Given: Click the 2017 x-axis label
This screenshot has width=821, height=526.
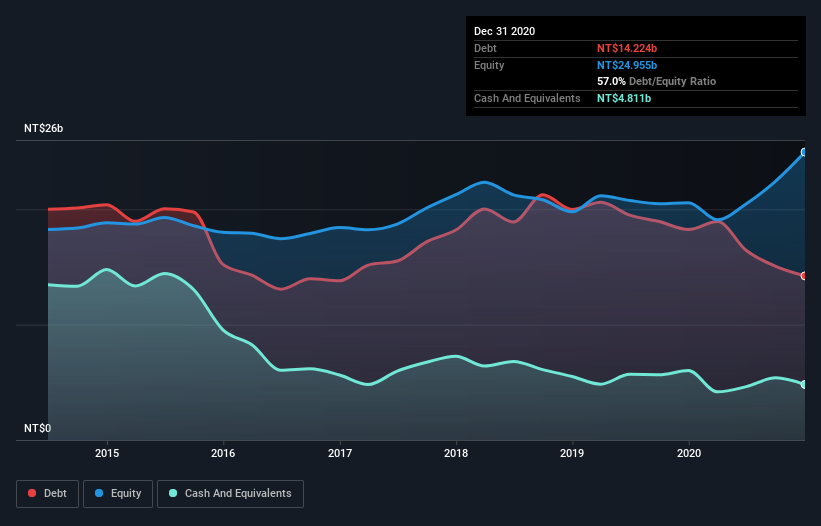Looking at the screenshot, I should point(340,453).
